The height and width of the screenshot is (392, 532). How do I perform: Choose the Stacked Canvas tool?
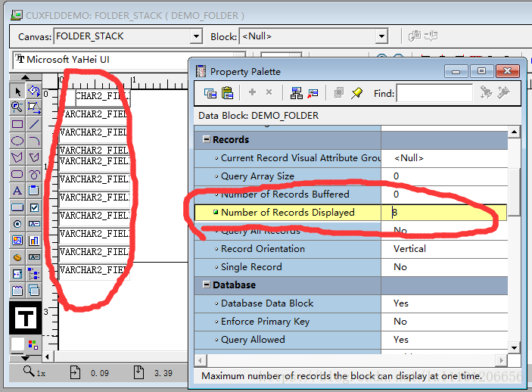pyautogui.click(x=34, y=290)
